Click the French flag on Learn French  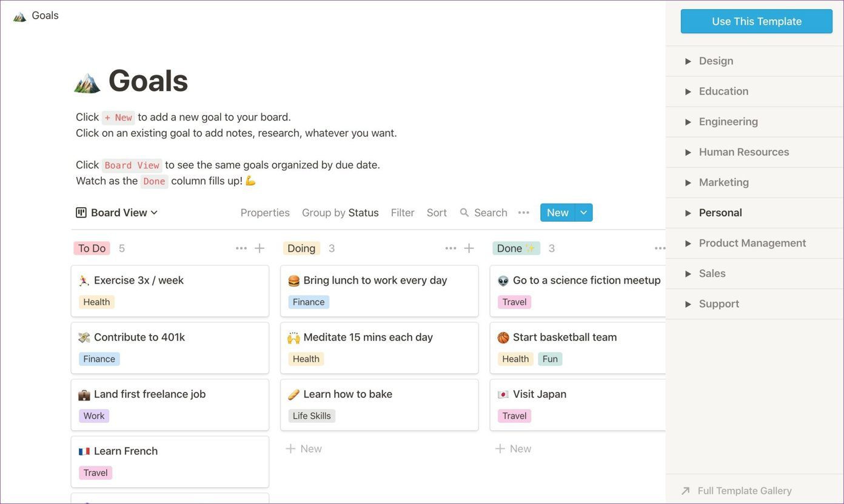click(x=84, y=451)
